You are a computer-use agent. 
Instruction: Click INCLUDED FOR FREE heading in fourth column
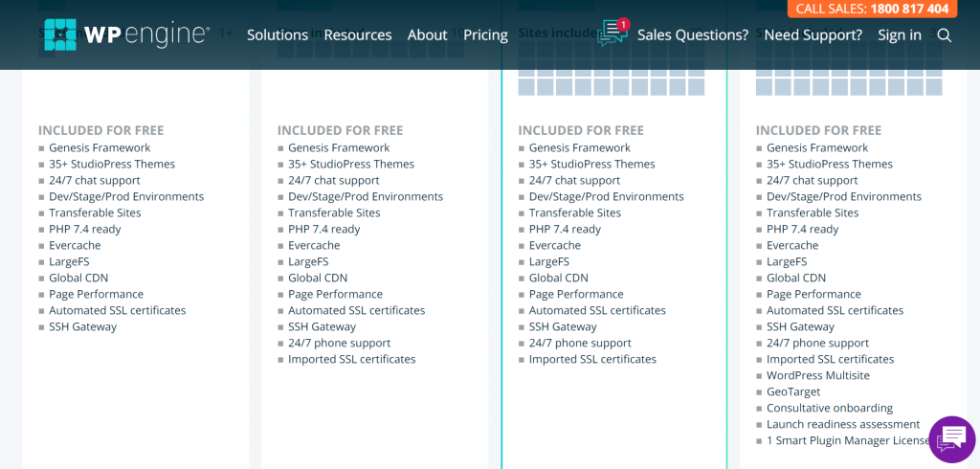pyautogui.click(x=819, y=130)
